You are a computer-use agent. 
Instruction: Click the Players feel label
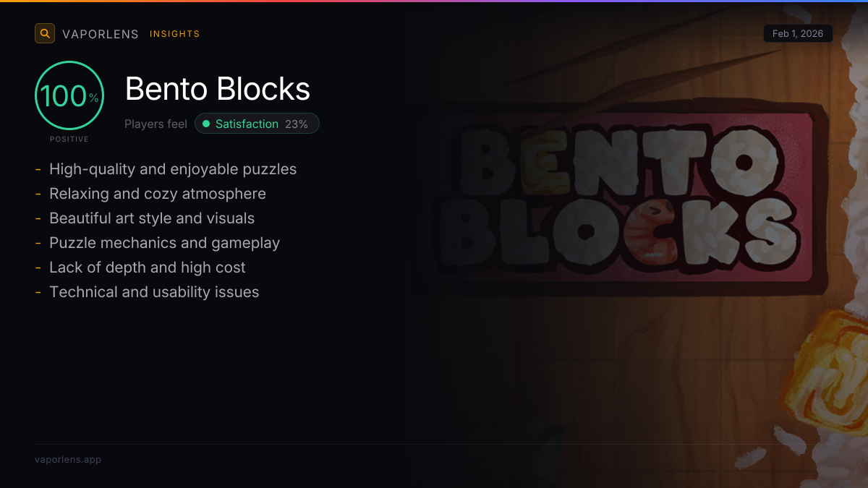(x=156, y=124)
